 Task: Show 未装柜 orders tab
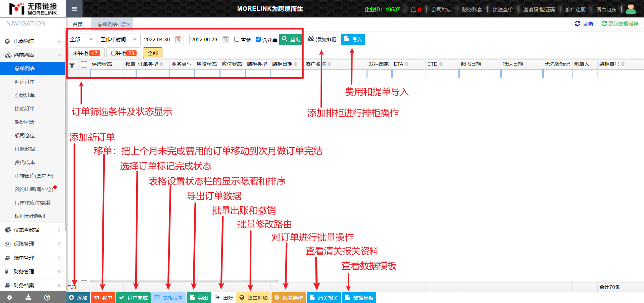[86, 53]
